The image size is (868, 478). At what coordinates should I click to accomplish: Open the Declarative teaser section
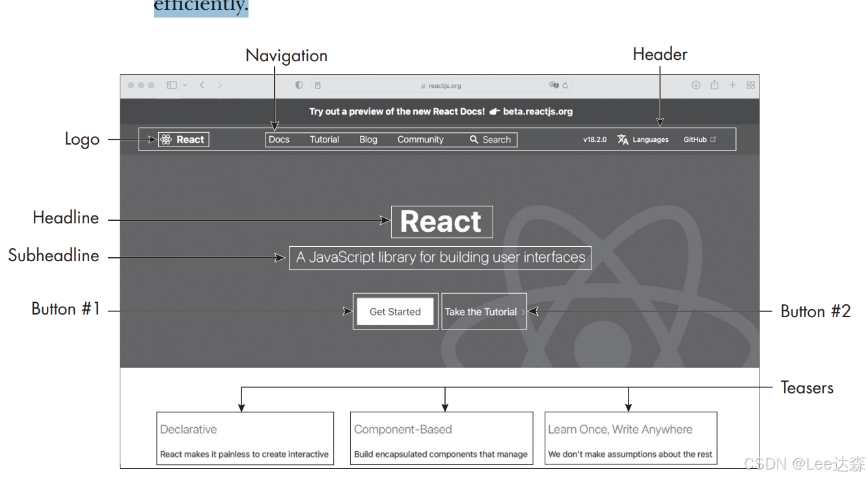coord(245,438)
